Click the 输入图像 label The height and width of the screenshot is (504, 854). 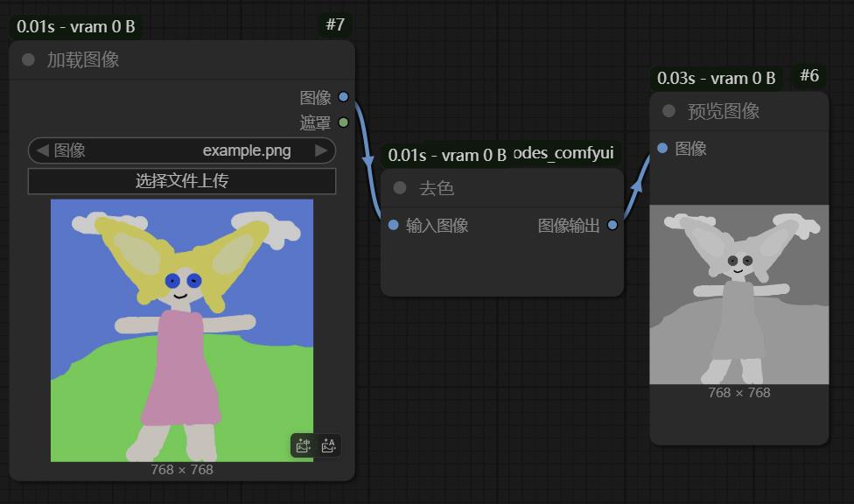pyautogui.click(x=437, y=226)
